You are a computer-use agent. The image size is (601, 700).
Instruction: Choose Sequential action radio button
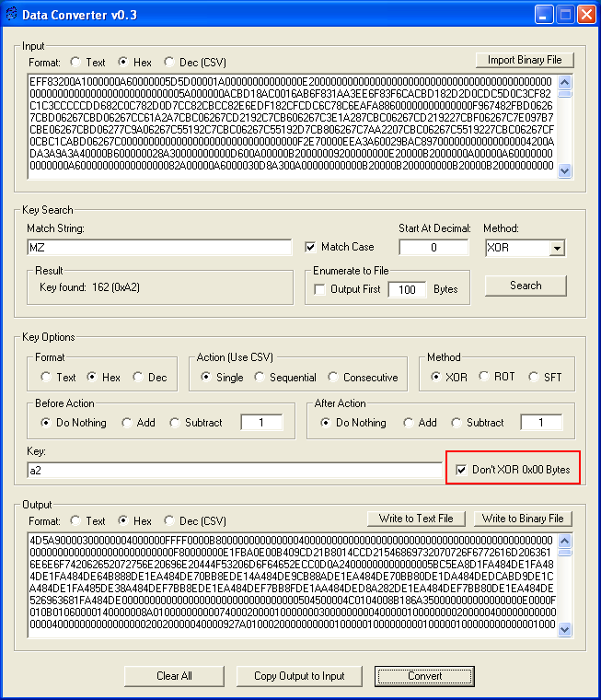[260, 378]
